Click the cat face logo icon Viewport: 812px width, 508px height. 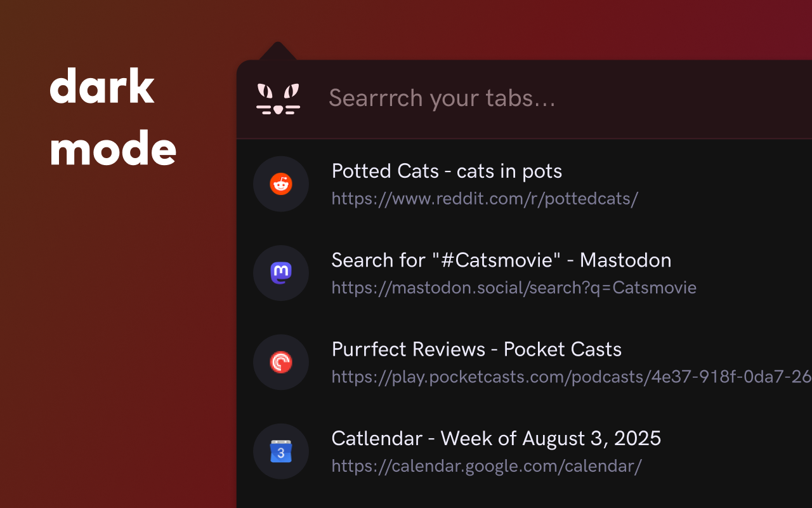[x=278, y=99]
